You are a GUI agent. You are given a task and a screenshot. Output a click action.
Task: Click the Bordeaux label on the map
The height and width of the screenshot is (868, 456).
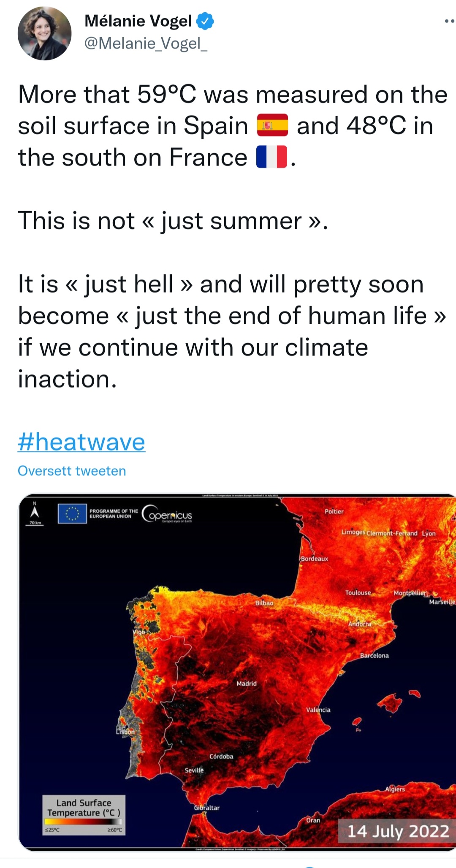coord(315,559)
